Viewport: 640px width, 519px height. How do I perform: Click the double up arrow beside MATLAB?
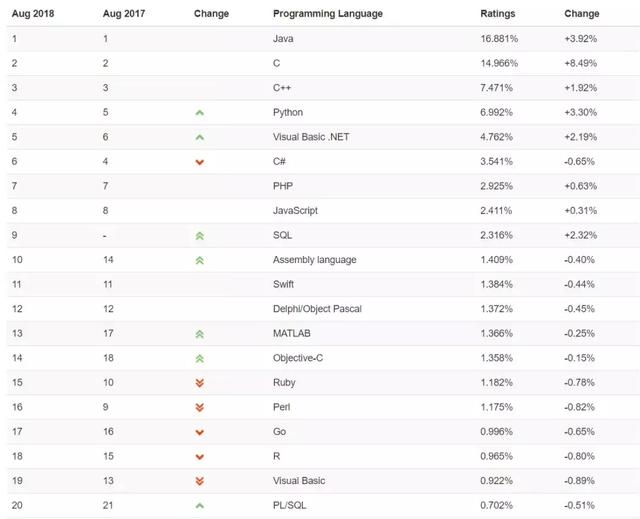[x=200, y=334]
